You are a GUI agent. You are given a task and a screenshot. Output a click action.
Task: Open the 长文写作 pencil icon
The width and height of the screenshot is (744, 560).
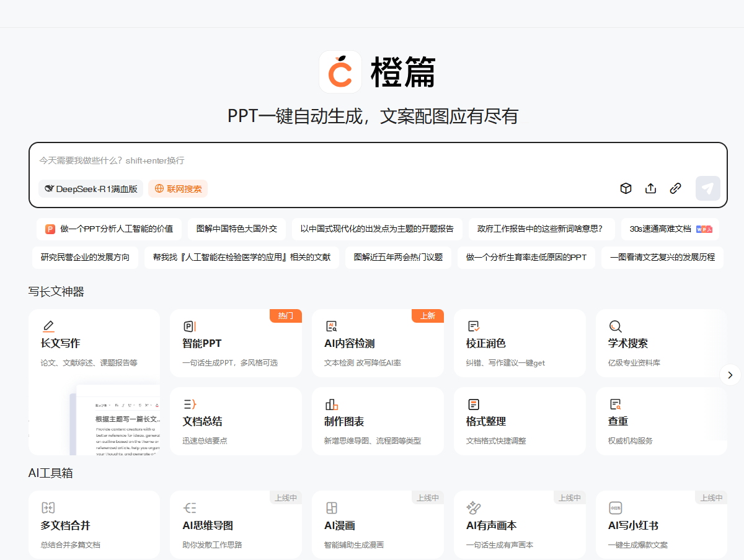click(x=48, y=326)
